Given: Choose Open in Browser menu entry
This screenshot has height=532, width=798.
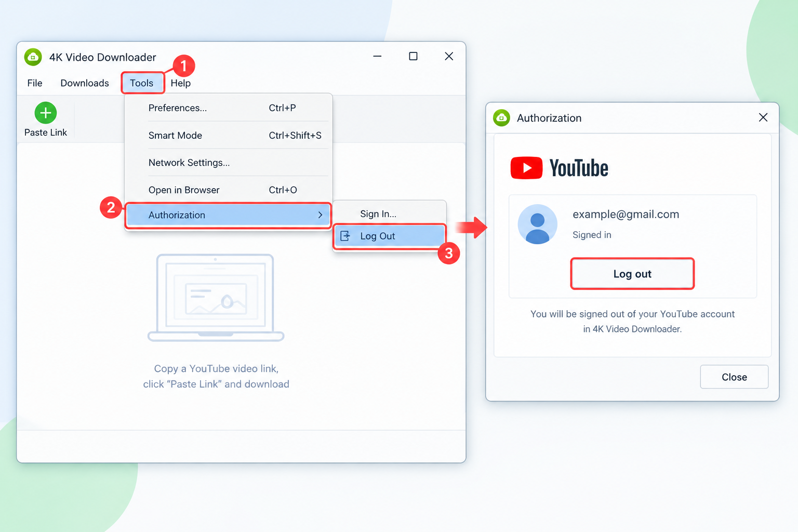Looking at the screenshot, I should pos(228,190).
